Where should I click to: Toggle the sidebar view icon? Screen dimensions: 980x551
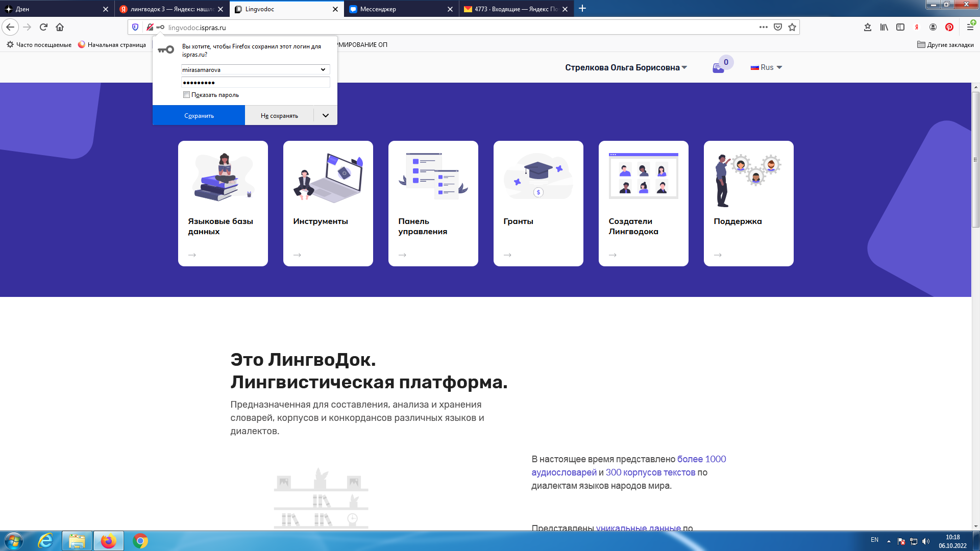900,27
